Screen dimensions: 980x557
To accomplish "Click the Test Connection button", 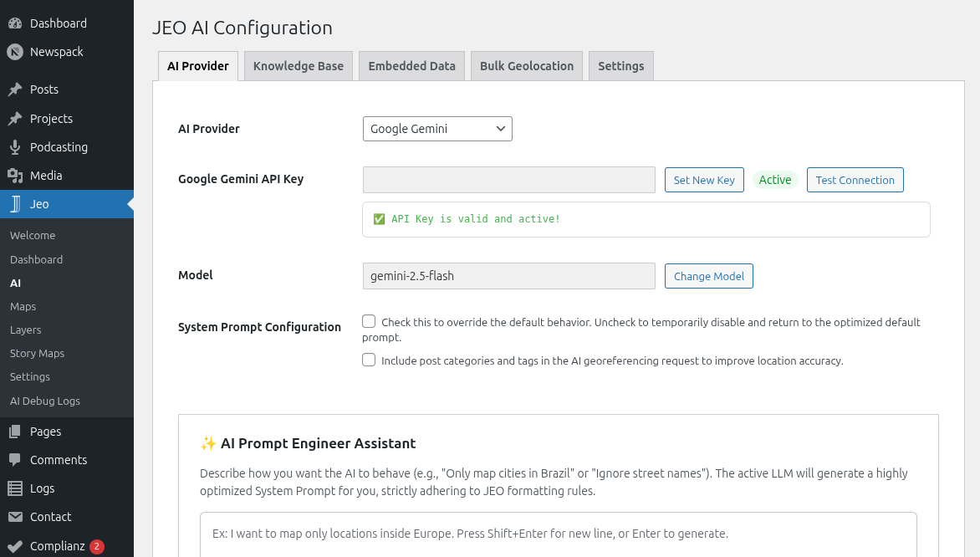I will click(x=855, y=180).
